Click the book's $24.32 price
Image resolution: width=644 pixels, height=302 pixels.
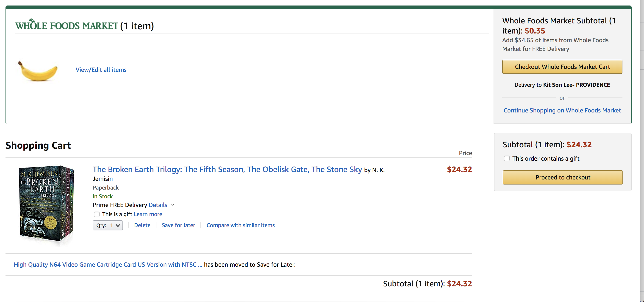(x=459, y=170)
